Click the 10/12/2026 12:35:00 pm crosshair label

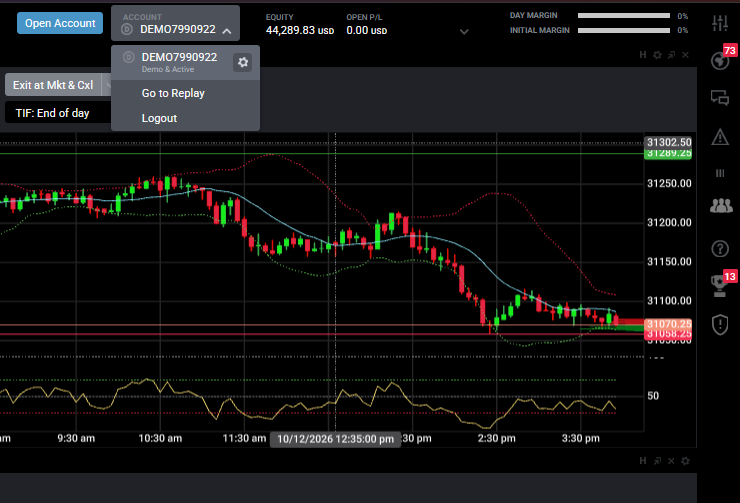point(335,439)
